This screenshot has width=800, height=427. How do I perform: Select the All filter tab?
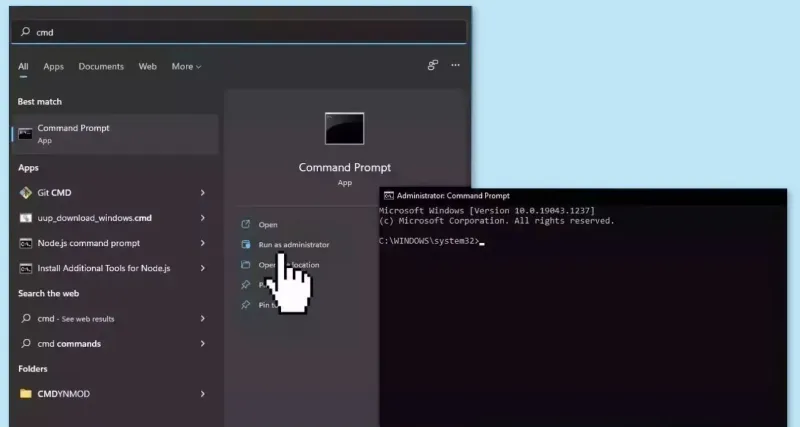click(23, 66)
